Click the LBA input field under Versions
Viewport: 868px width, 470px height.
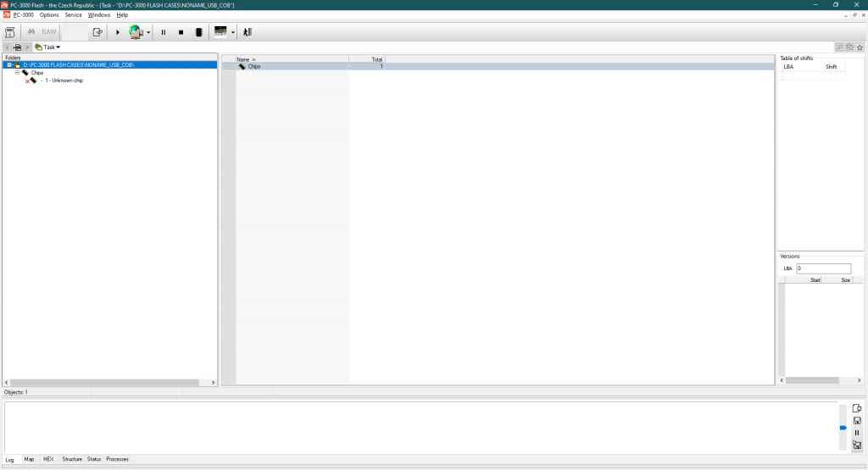(823, 268)
